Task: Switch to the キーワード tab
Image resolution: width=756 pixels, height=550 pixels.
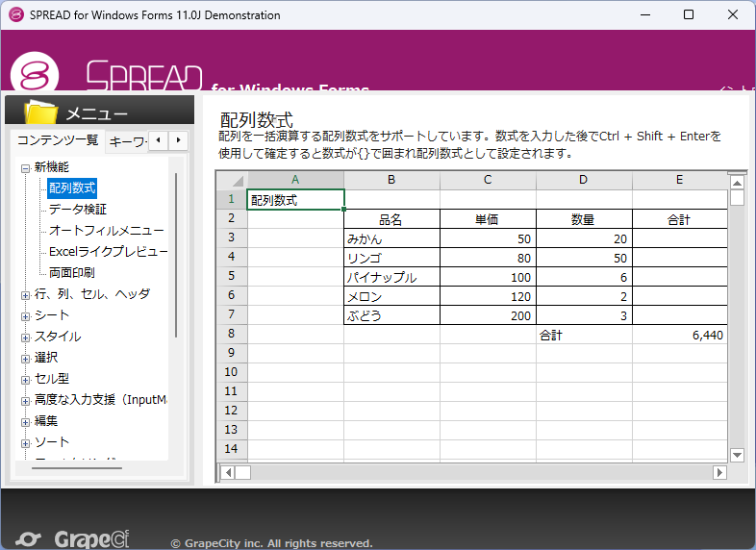Action: pyautogui.click(x=127, y=141)
